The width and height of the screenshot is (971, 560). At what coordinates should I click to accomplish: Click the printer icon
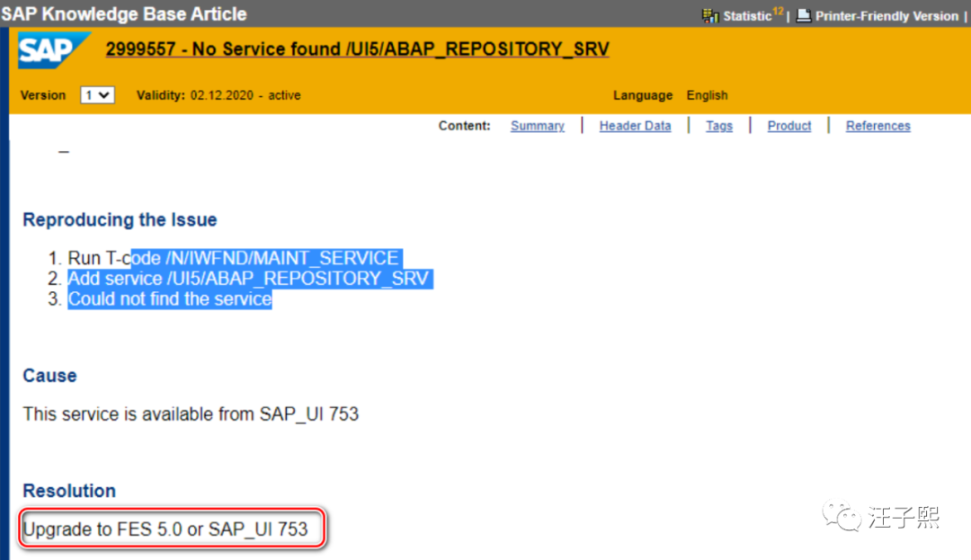(x=803, y=15)
